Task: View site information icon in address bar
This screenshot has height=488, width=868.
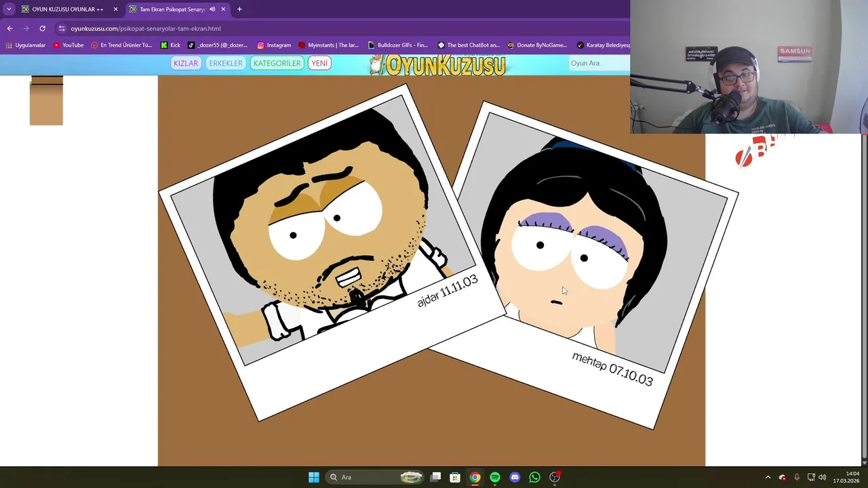Action: pos(62,28)
